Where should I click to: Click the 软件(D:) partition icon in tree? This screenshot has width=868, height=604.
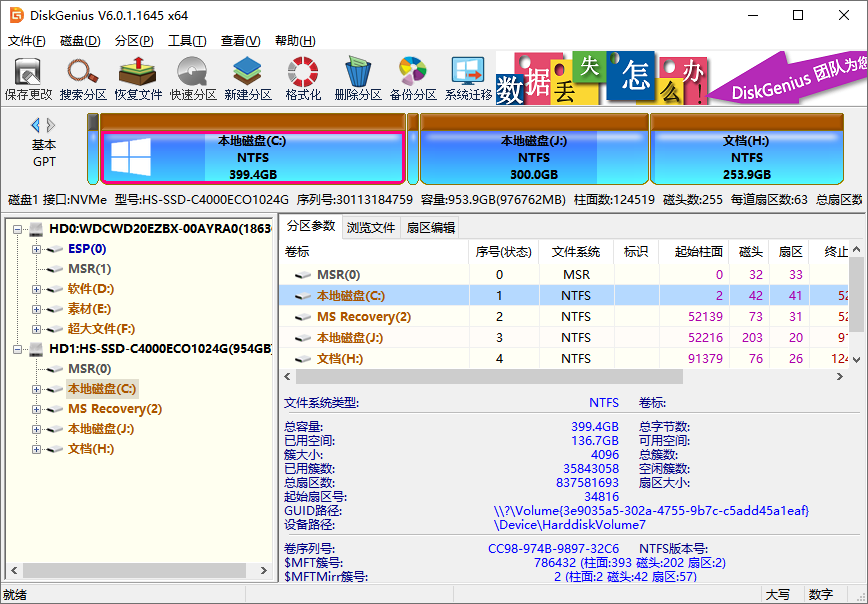coord(54,289)
